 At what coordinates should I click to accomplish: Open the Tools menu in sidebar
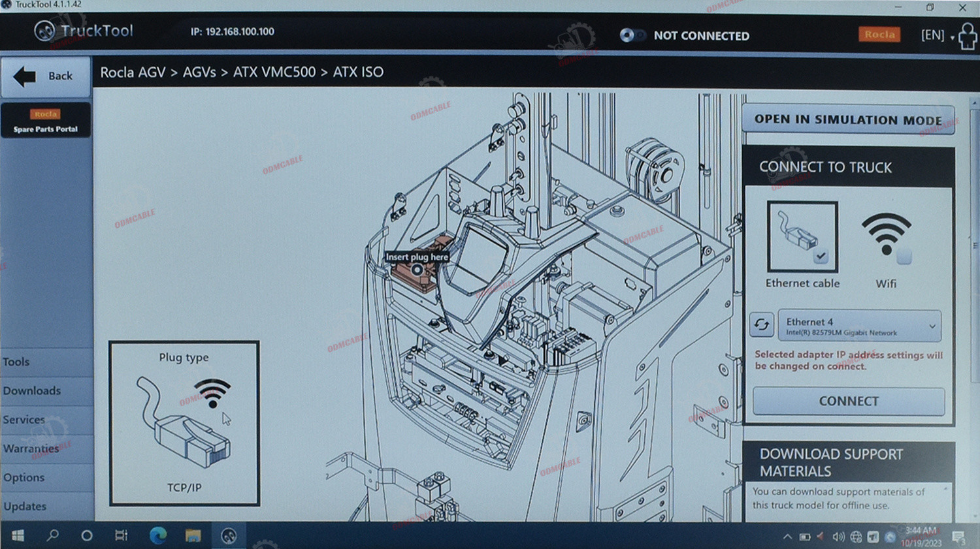point(46,362)
